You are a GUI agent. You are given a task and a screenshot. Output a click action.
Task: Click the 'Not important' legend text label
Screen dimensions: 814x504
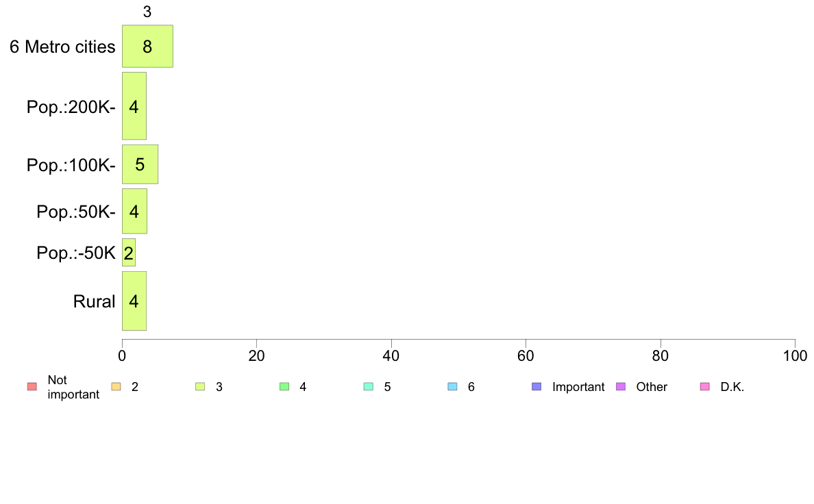pyautogui.click(x=73, y=387)
